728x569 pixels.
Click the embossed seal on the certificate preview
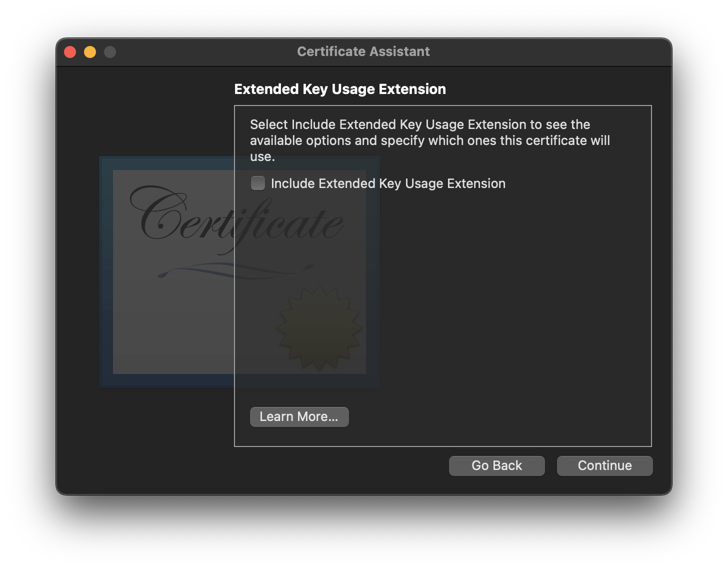(318, 327)
